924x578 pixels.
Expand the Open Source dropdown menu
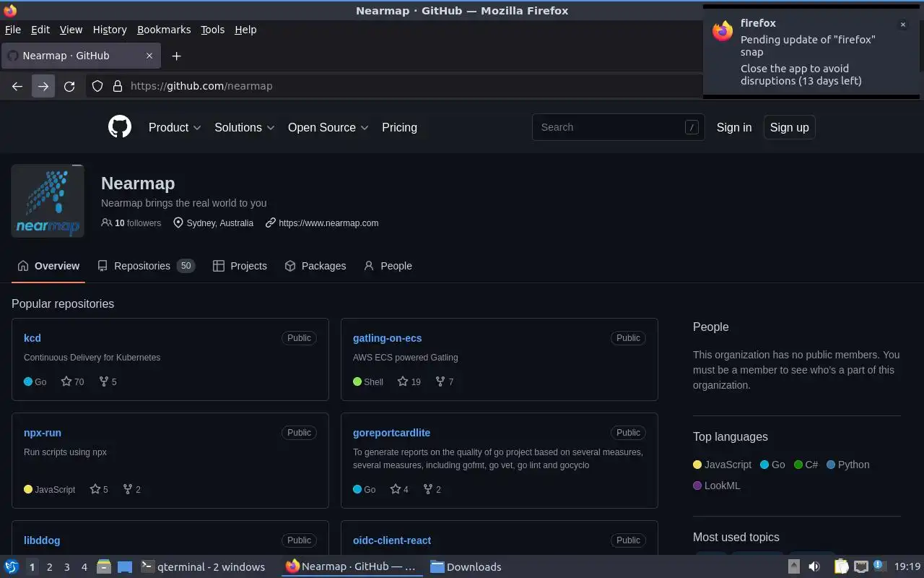tap(328, 127)
